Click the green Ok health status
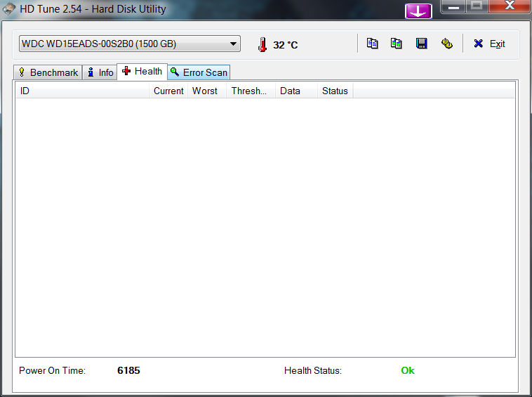The image size is (532, 397). 408,370
